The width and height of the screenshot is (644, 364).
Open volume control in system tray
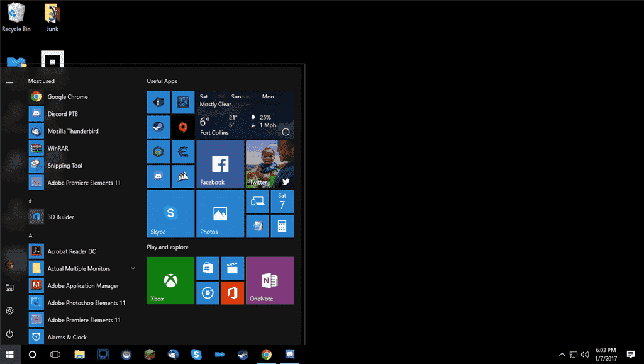coord(585,355)
